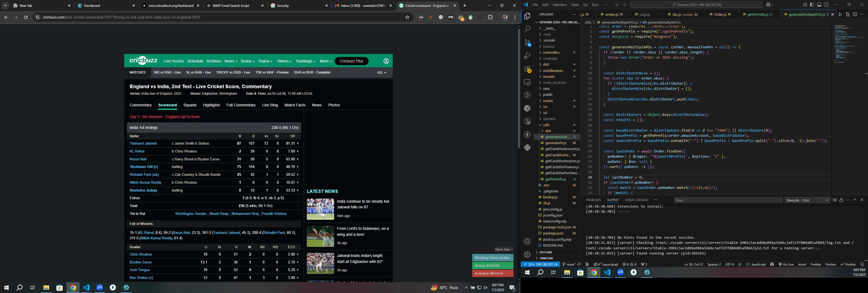Click weather widget showing 30°C Haze
The width and height of the screenshot is (868, 293).
point(445,288)
